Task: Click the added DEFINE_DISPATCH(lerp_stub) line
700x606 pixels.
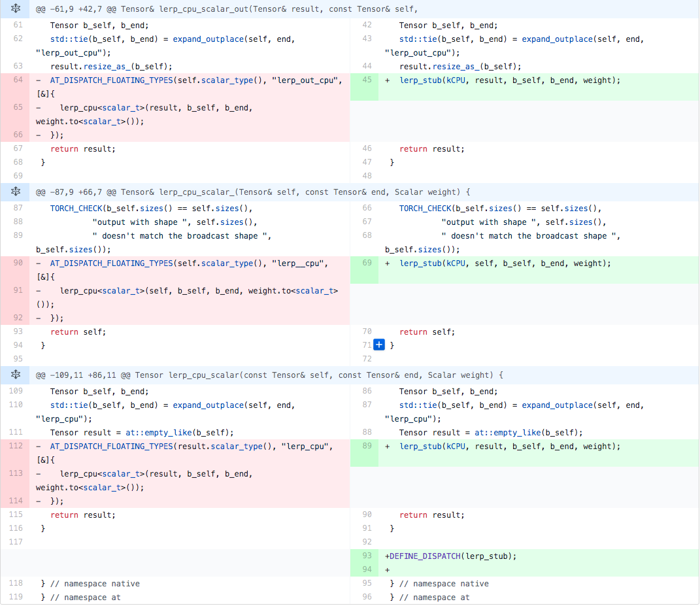Action: coord(452,556)
